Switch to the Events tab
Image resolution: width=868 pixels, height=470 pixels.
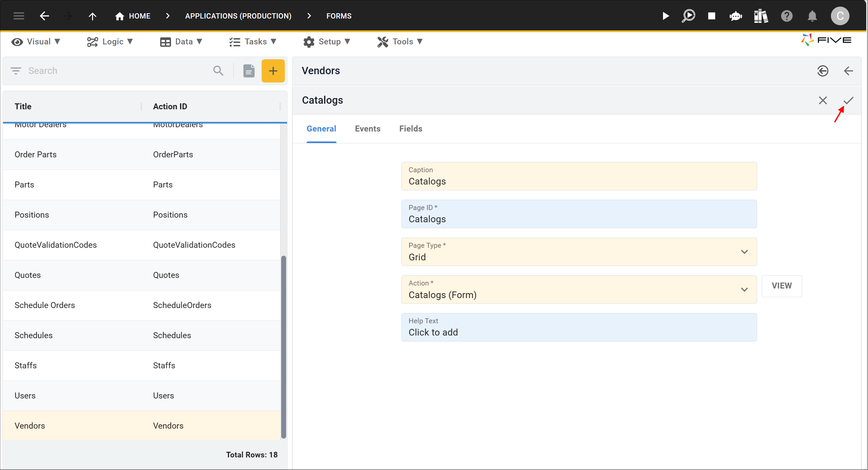coord(367,129)
